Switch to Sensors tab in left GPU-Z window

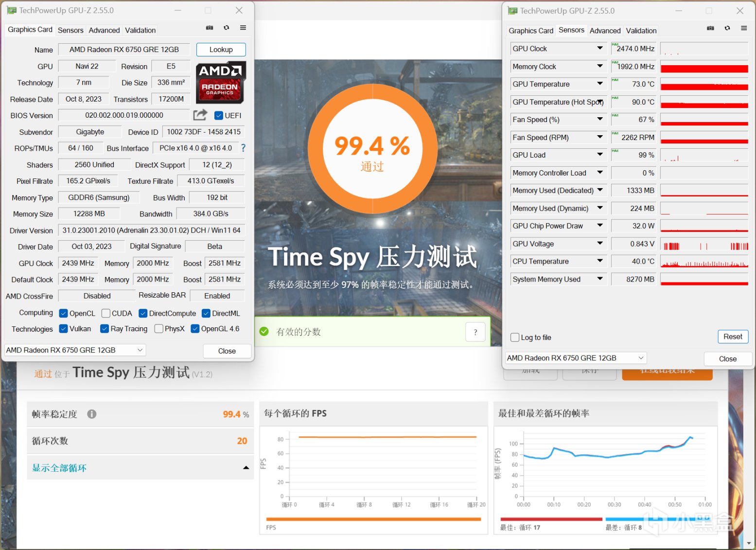(x=70, y=30)
